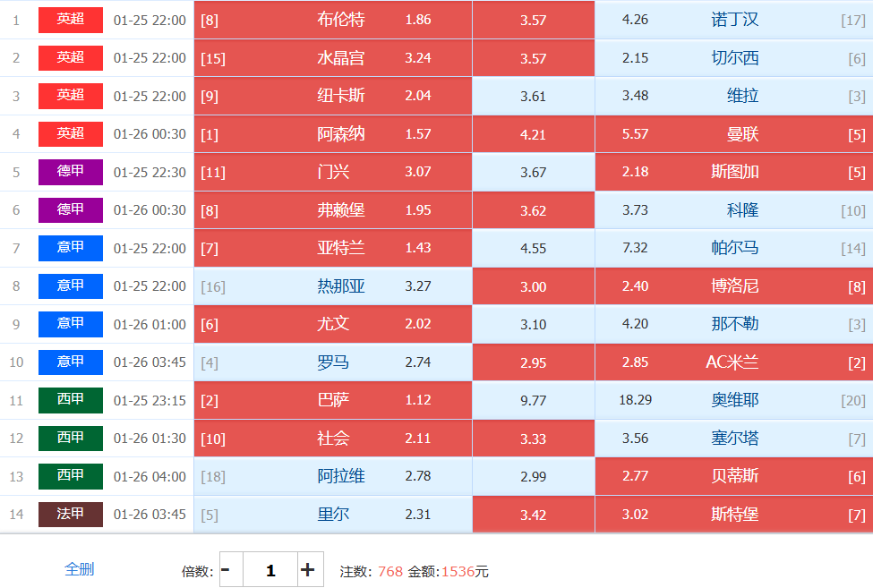This screenshot has height=588, width=873.
Task: Click the 西甲 league tag for 社会 match
Action: point(71,439)
